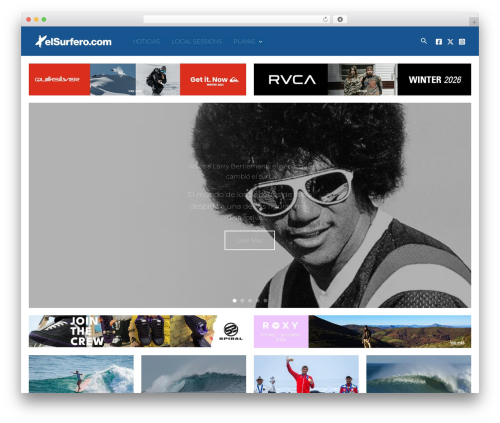Screen dimensions: 500x423
Task: Click the Quiksilver Get it Now banner
Action: 137,79
